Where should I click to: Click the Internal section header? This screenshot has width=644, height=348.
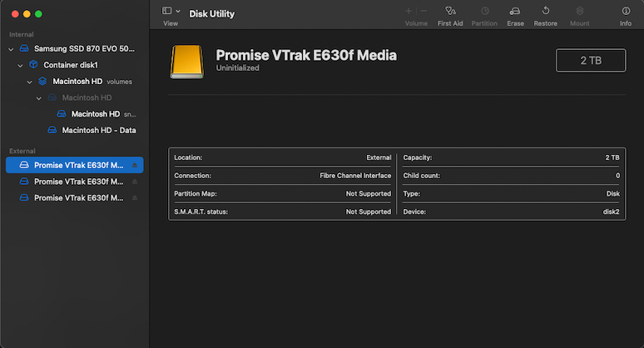tap(22, 34)
